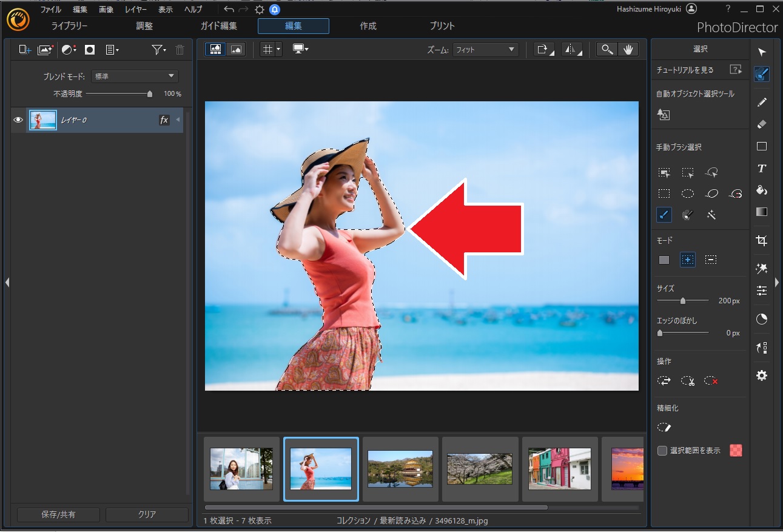The height and width of the screenshot is (532, 783).
Task: Select the Crop tool
Action: [762, 241]
